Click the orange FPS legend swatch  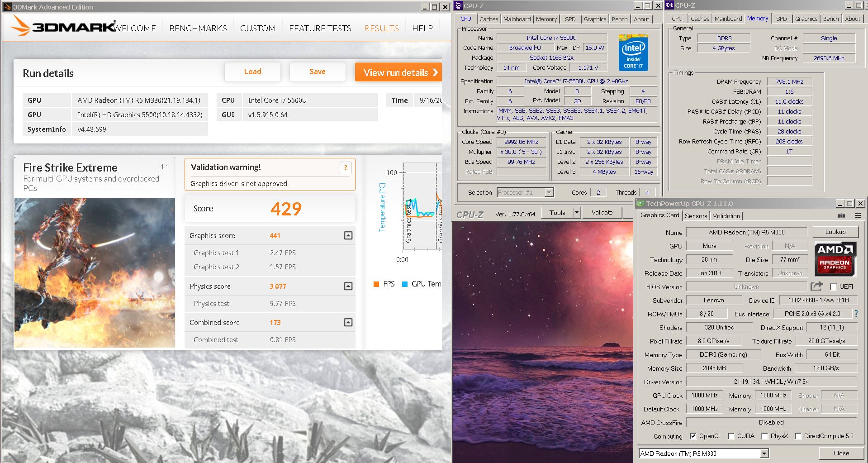click(x=376, y=284)
